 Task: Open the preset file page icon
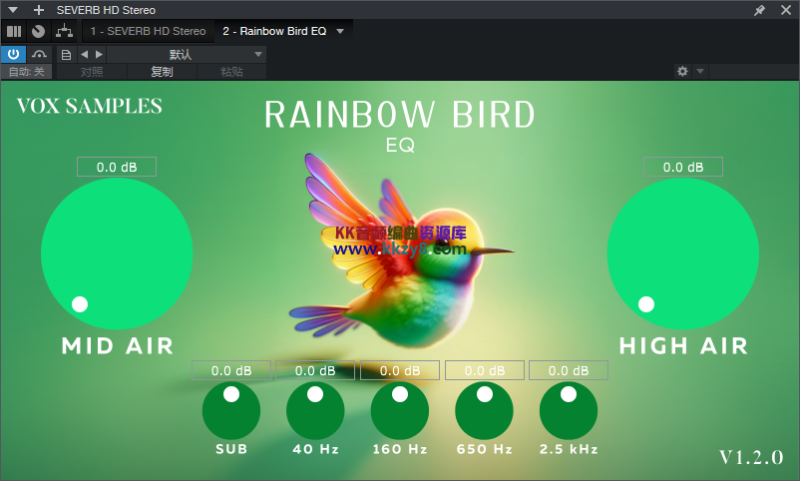[x=66, y=55]
